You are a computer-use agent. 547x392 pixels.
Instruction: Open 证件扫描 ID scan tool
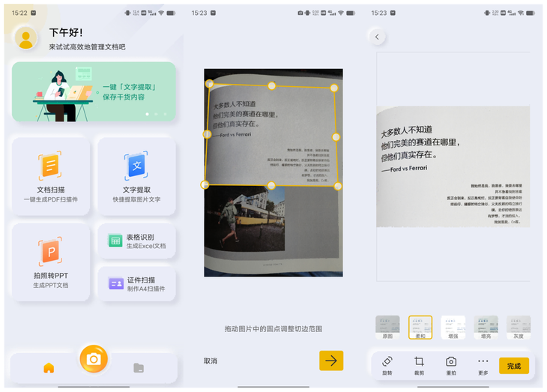pyautogui.click(x=136, y=284)
